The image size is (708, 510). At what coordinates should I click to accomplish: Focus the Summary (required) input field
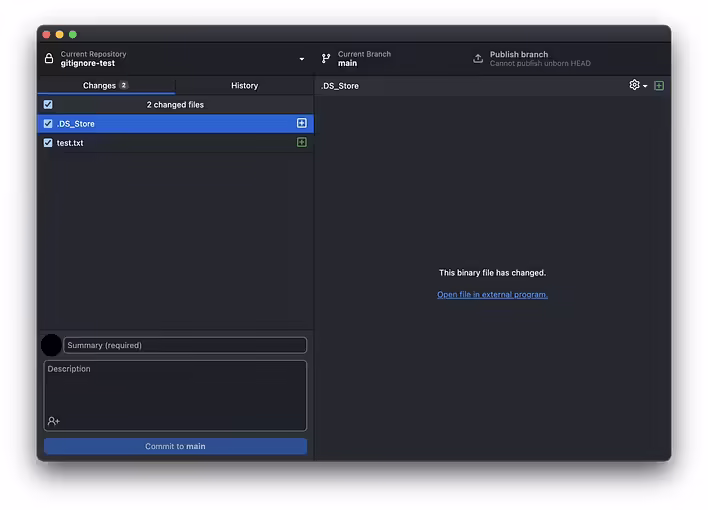[185, 345]
